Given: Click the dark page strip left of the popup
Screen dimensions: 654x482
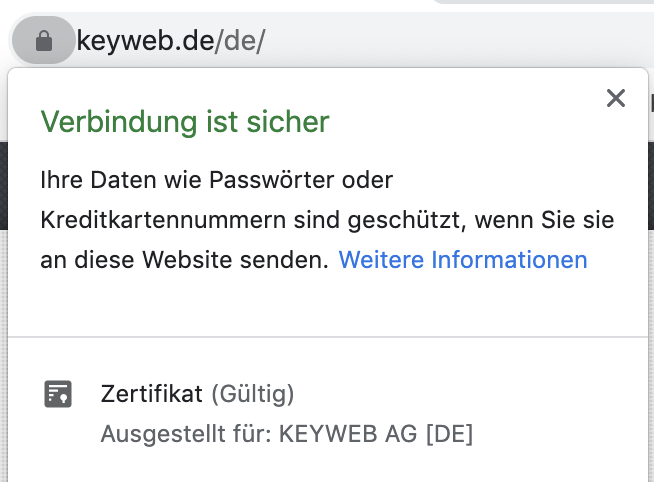Looking at the screenshot, I should pos(3,186).
